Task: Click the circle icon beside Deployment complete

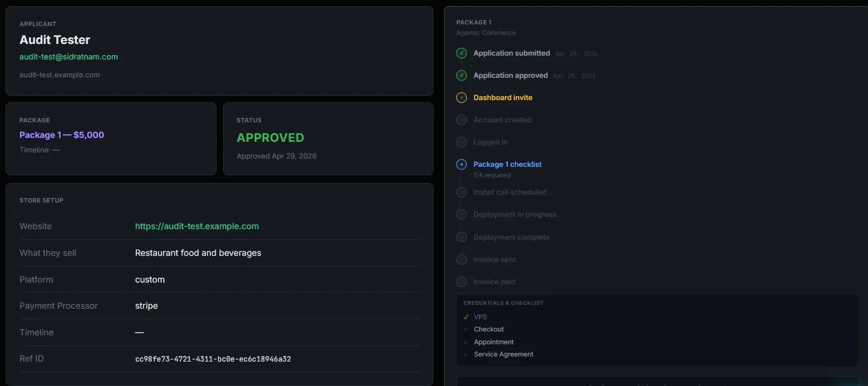Action: [461, 237]
